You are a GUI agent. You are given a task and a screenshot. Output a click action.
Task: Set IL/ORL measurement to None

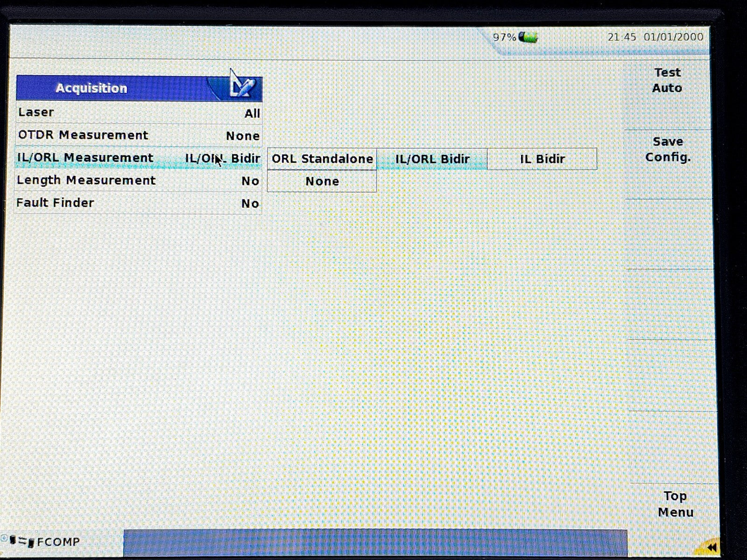click(x=322, y=182)
